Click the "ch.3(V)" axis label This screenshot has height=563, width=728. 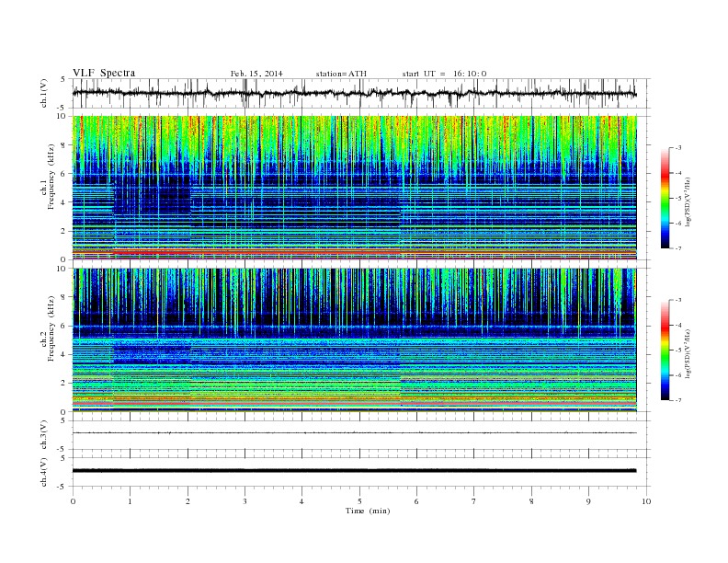tap(44, 434)
